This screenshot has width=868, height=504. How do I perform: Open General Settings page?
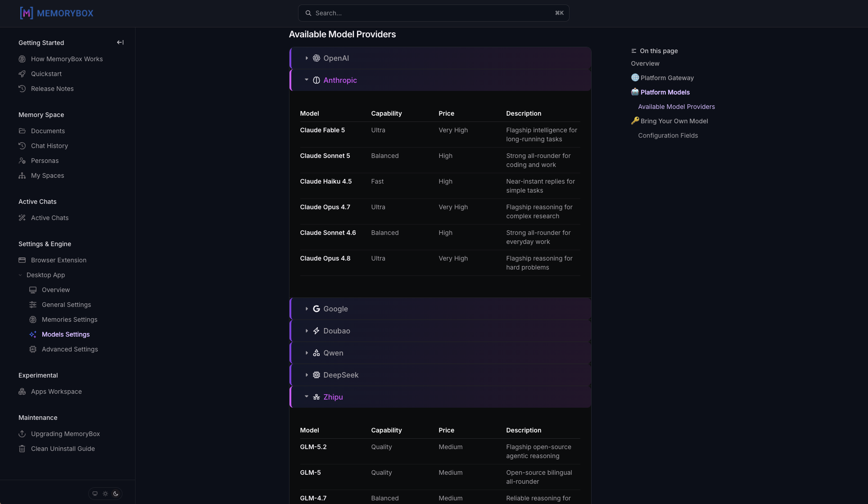click(66, 305)
